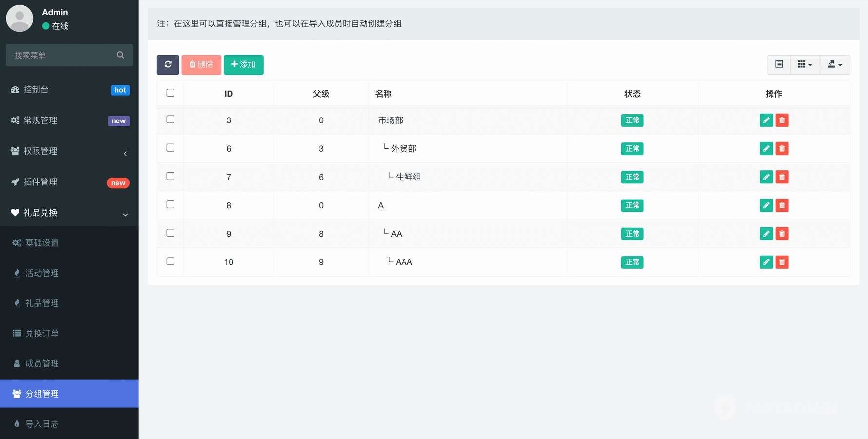Toggle table card view icon

click(779, 64)
